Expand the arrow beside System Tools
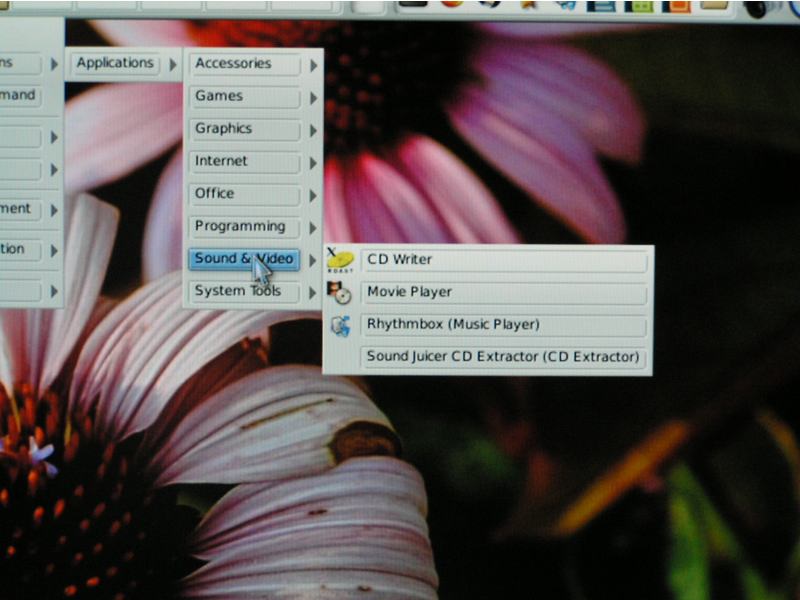This screenshot has height=600, width=800. pos(313,294)
